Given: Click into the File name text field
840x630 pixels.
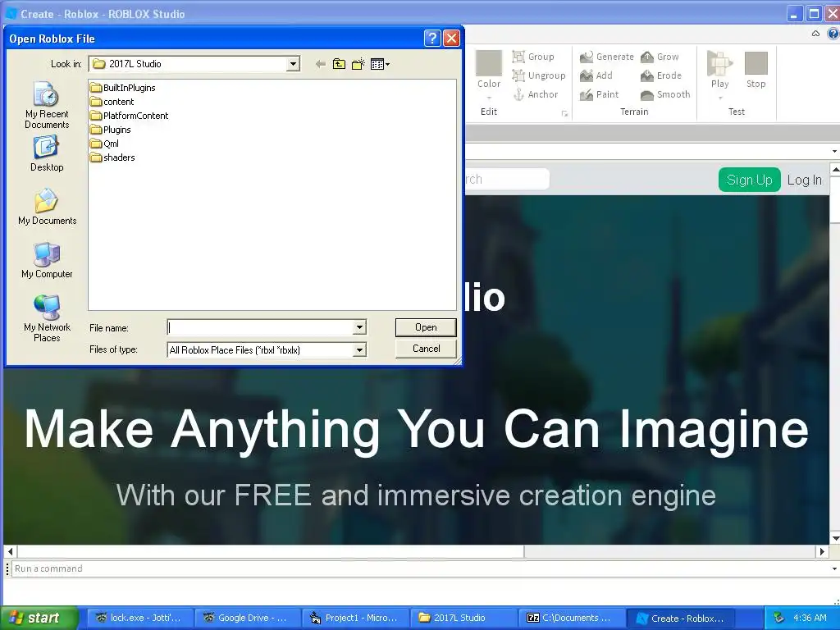Looking at the screenshot, I should click(260, 327).
